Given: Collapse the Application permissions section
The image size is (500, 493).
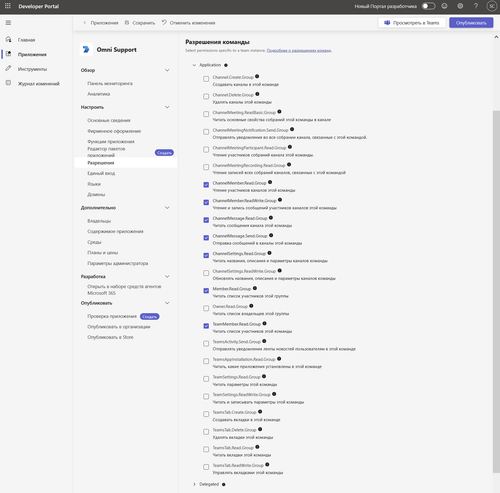Looking at the screenshot, I should [x=194, y=65].
